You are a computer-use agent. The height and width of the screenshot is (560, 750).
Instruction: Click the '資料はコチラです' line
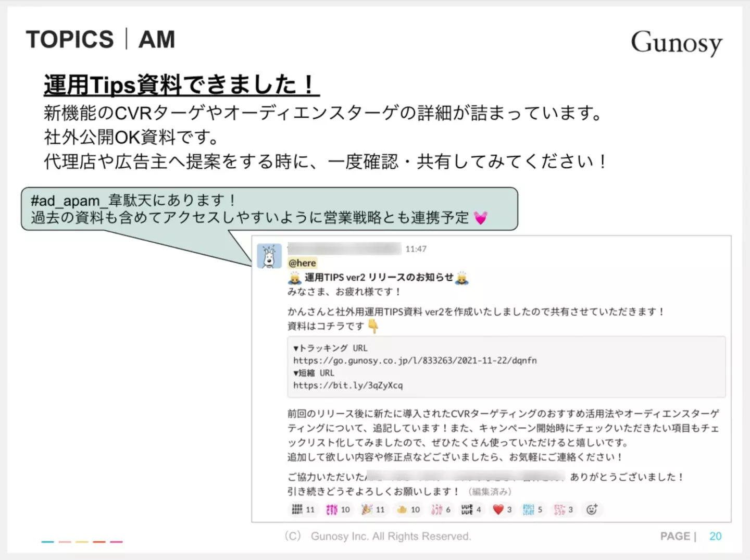tap(326, 326)
